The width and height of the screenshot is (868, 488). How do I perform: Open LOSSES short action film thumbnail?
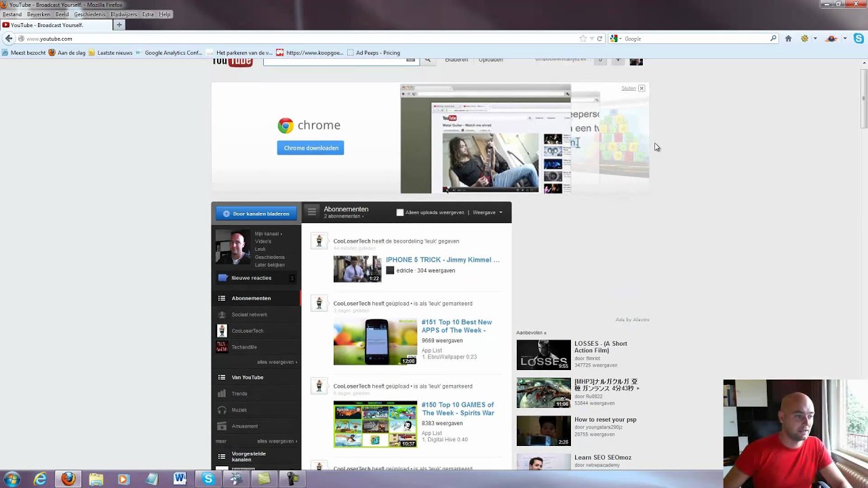(544, 354)
